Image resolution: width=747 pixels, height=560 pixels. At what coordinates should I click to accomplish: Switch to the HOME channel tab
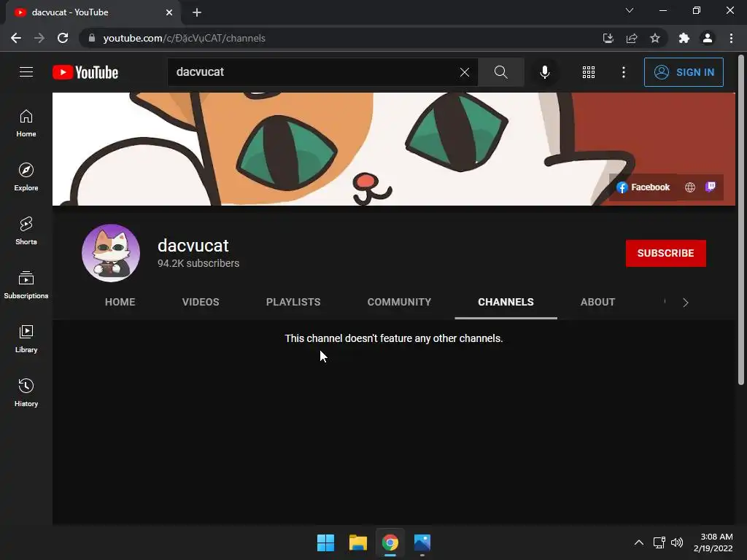pos(120,302)
